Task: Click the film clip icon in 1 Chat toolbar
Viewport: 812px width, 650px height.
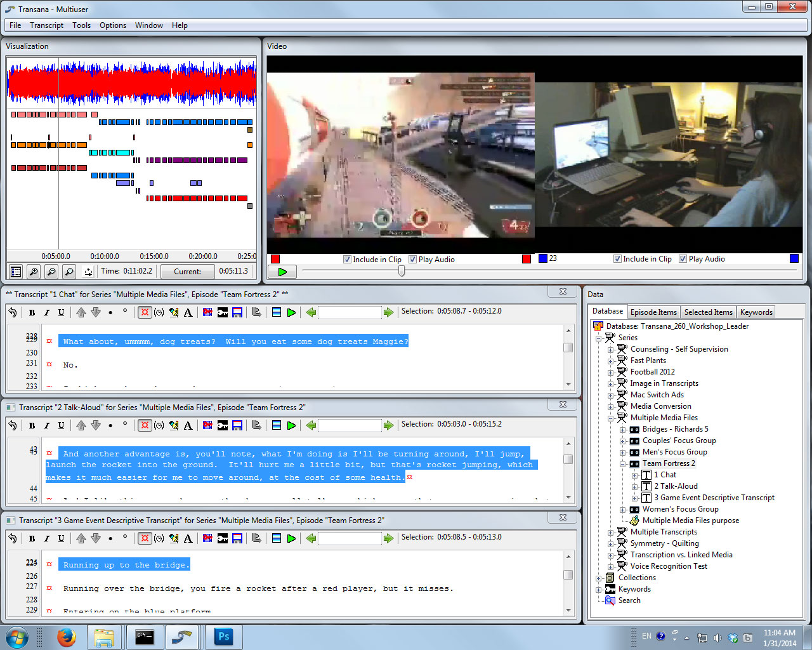Action: pyautogui.click(x=207, y=312)
